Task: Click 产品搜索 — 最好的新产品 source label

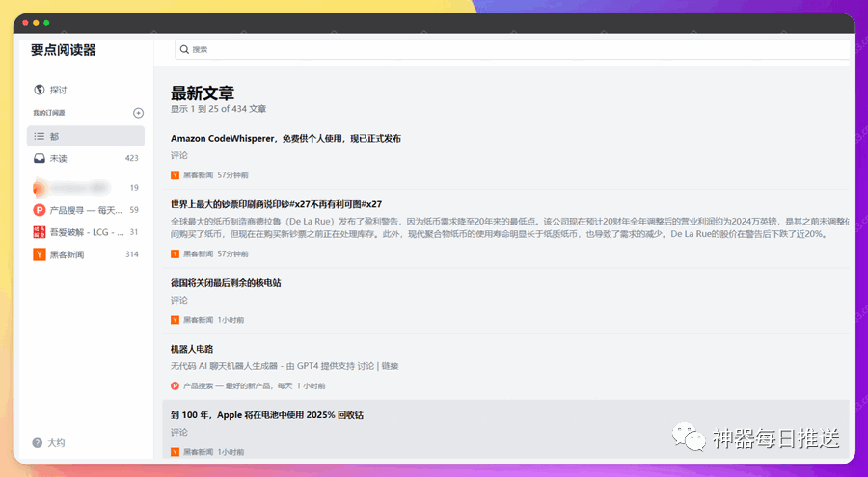Action: (x=238, y=385)
